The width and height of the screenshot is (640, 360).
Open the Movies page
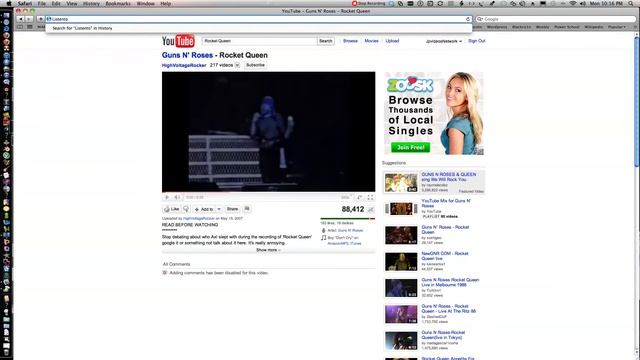click(371, 41)
